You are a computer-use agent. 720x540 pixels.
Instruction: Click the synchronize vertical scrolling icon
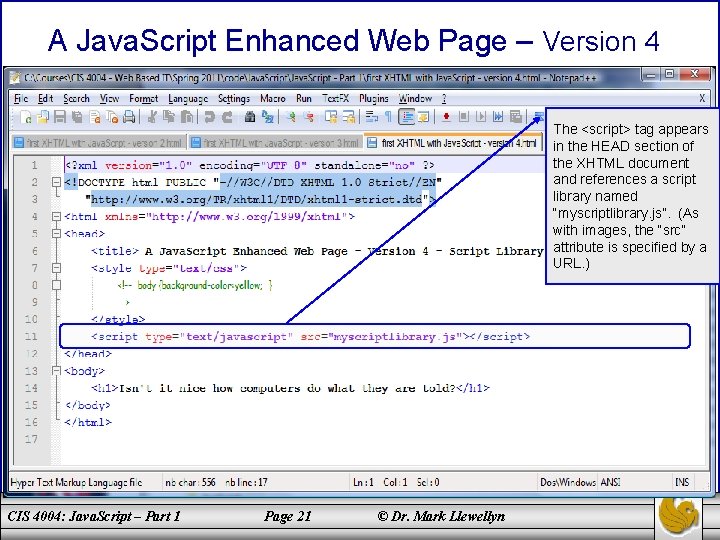[x=331, y=117]
